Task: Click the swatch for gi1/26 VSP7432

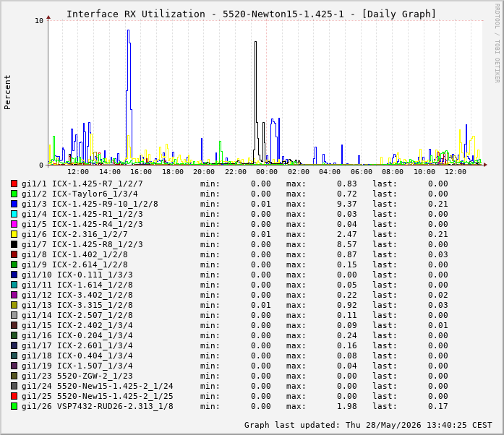Action: [14, 406]
